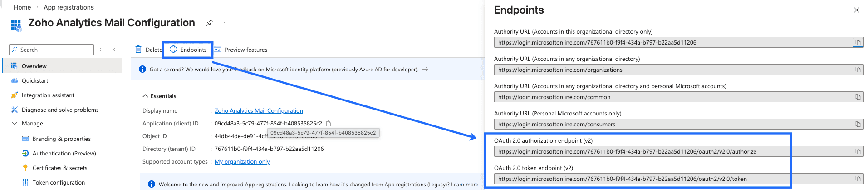
Task: Click the My organization only link
Action: coord(242,161)
